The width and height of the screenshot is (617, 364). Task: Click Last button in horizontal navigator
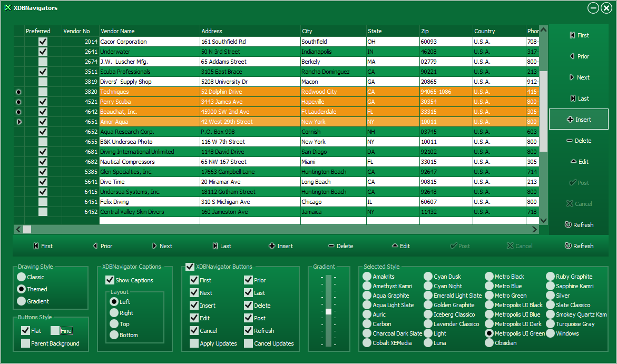(221, 246)
